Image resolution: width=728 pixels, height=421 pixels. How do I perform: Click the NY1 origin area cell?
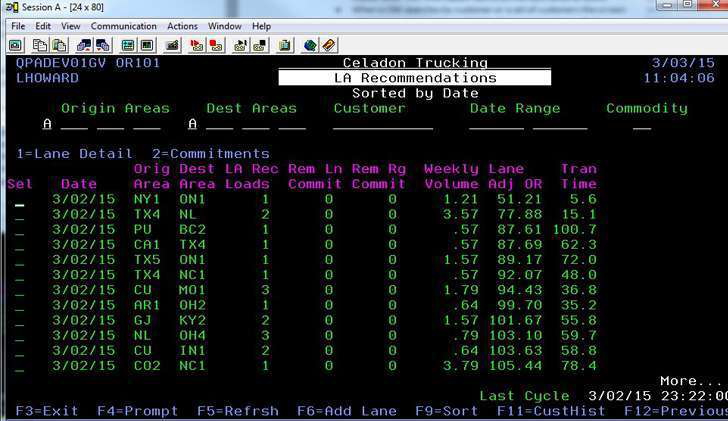[147, 200]
